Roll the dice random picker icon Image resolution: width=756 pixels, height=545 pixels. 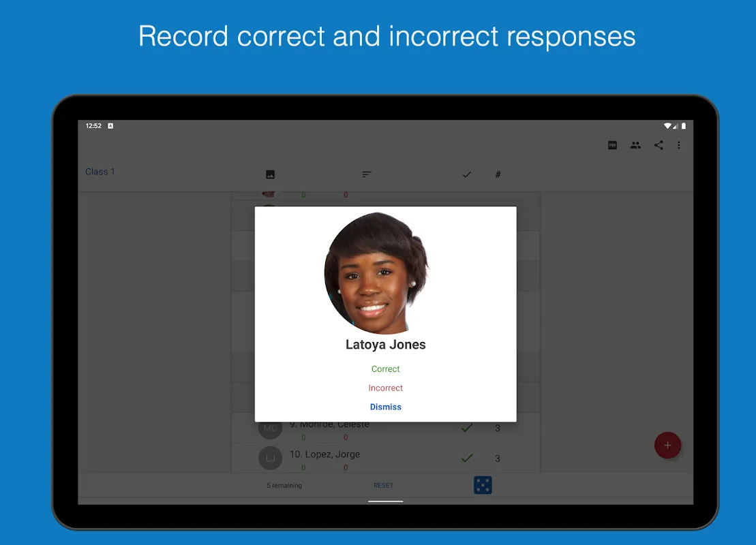(483, 485)
